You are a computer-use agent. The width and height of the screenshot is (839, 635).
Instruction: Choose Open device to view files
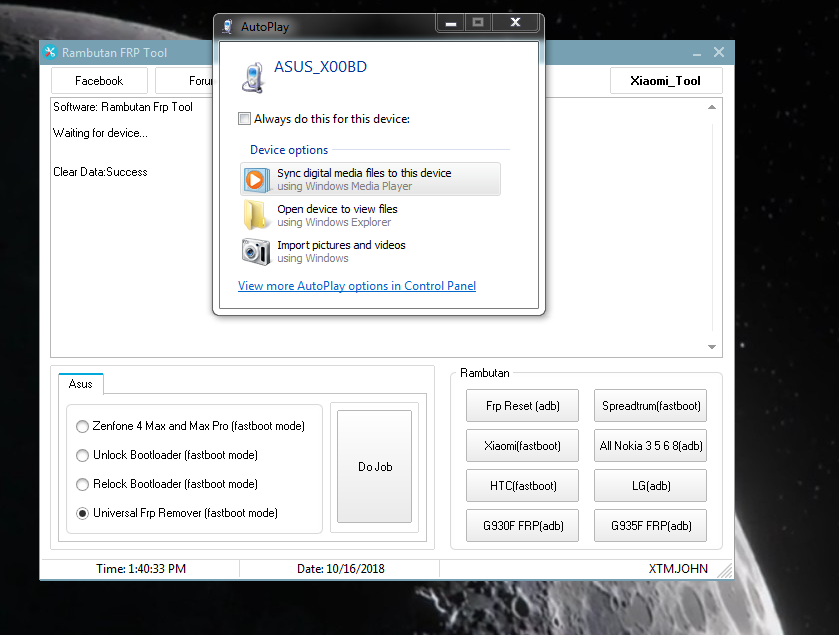pyautogui.click(x=370, y=215)
